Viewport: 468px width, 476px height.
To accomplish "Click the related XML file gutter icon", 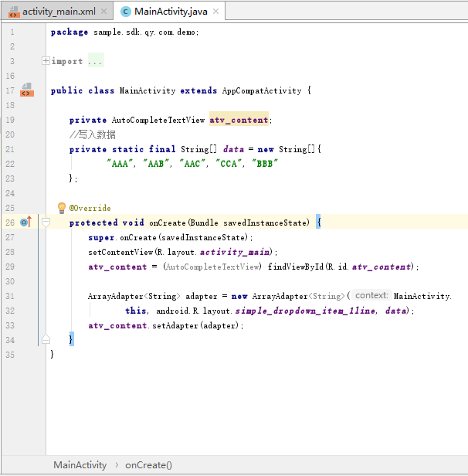I will pos(27,90).
